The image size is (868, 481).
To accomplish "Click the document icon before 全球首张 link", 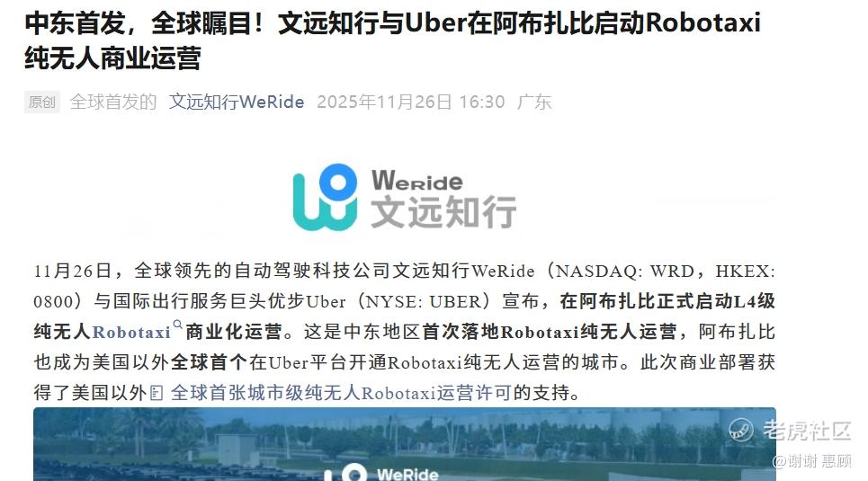I will tap(157, 393).
